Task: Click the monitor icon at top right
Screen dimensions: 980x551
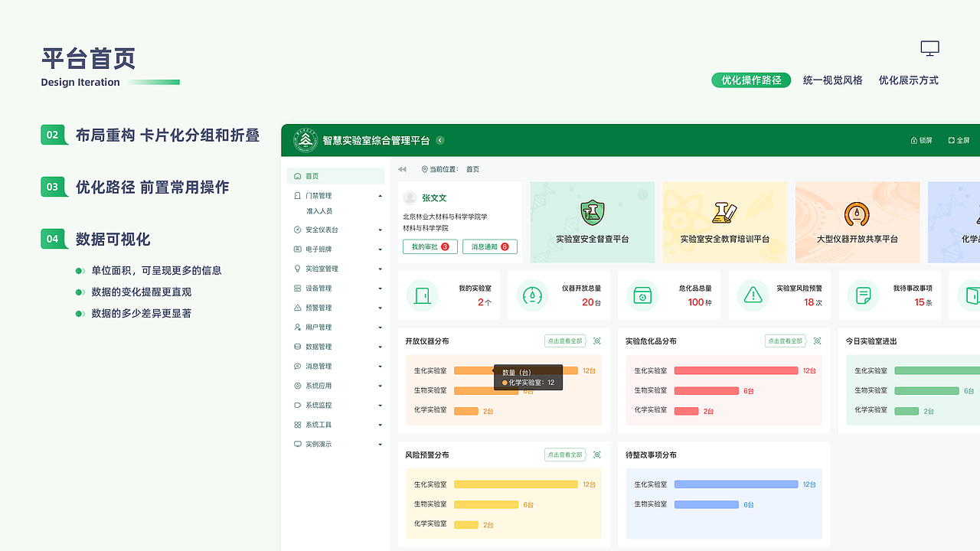Action: point(929,49)
